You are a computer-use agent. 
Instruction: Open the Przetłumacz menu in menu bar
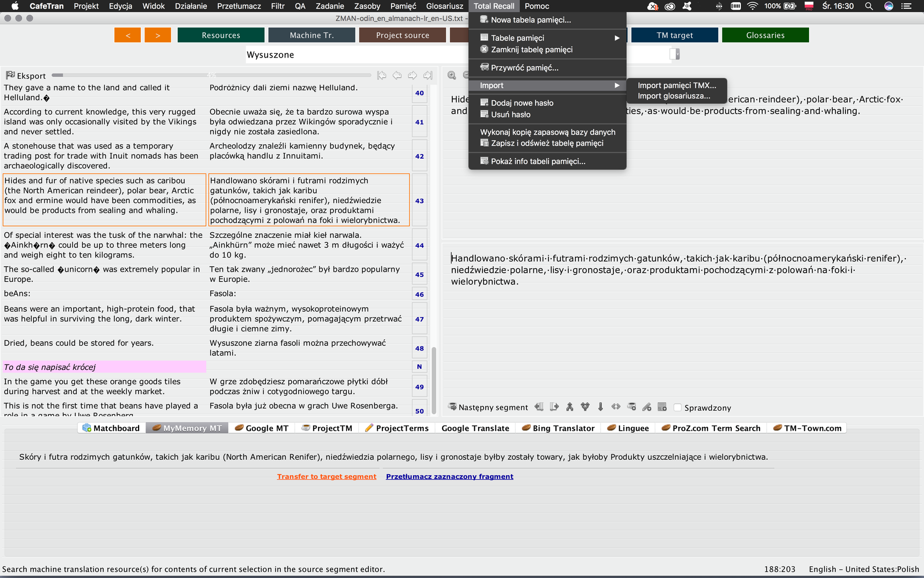point(239,6)
